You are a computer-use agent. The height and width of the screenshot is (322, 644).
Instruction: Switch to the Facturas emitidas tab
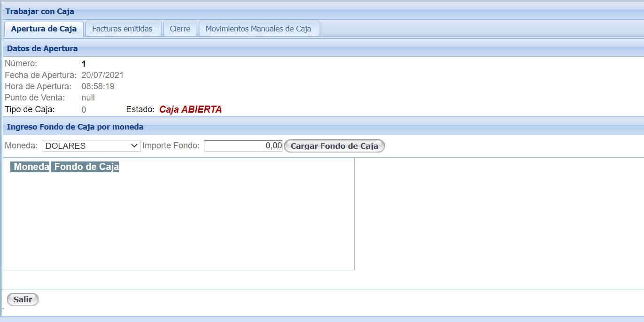pos(123,29)
